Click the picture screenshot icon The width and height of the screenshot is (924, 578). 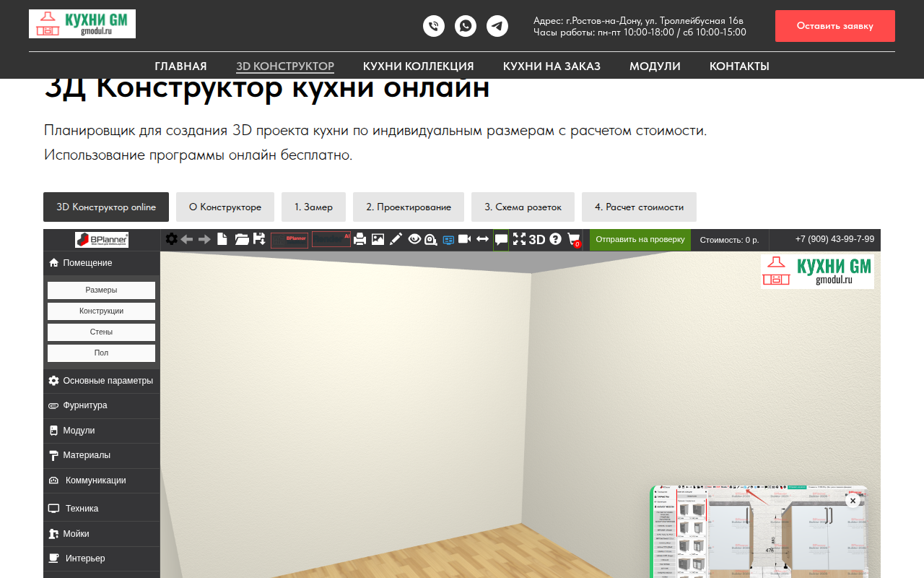coord(378,239)
